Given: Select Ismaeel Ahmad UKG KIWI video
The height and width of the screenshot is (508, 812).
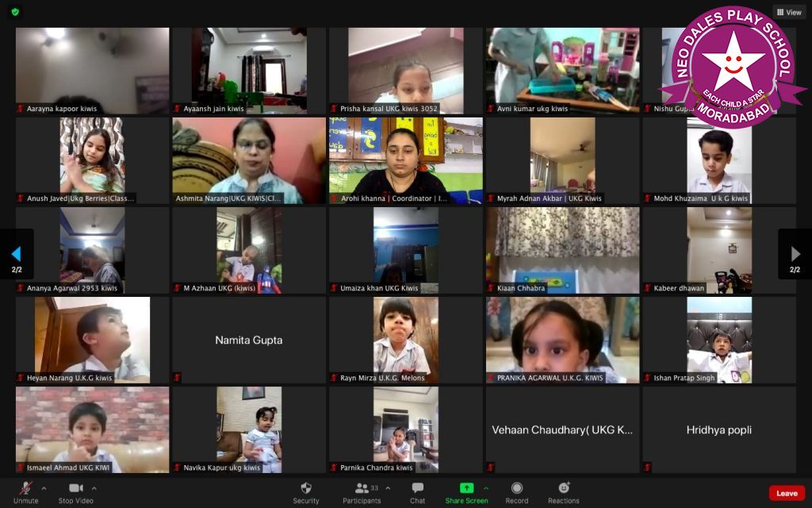Looking at the screenshot, I should point(92,429).
